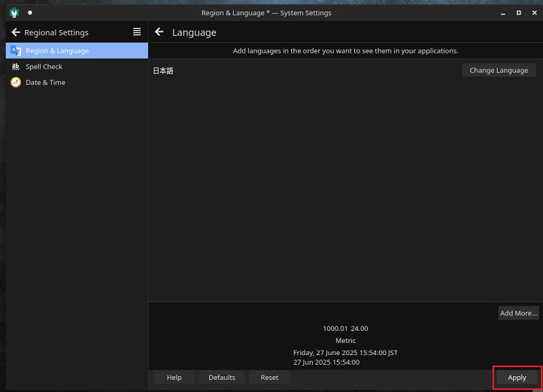Select the 日本語 language entry
Viewport: 543px width, 392px height.
pyautogui.click(x=163, y=71)
